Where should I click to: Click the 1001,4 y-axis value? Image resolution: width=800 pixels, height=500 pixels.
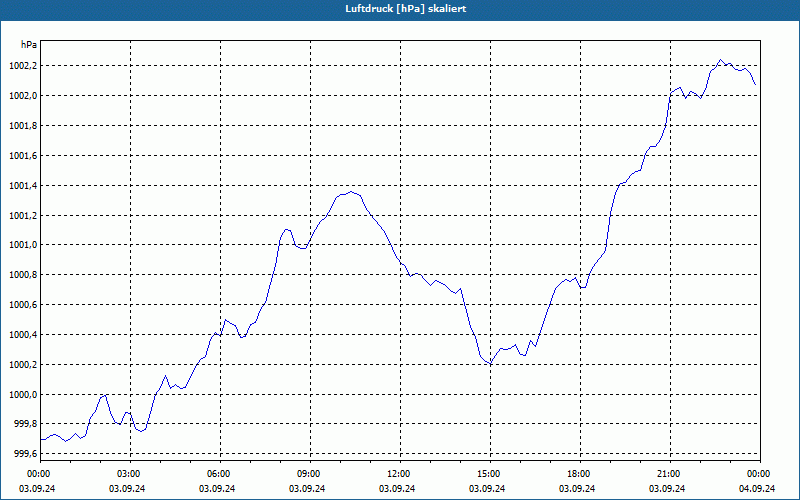click(x=23, y=186)
